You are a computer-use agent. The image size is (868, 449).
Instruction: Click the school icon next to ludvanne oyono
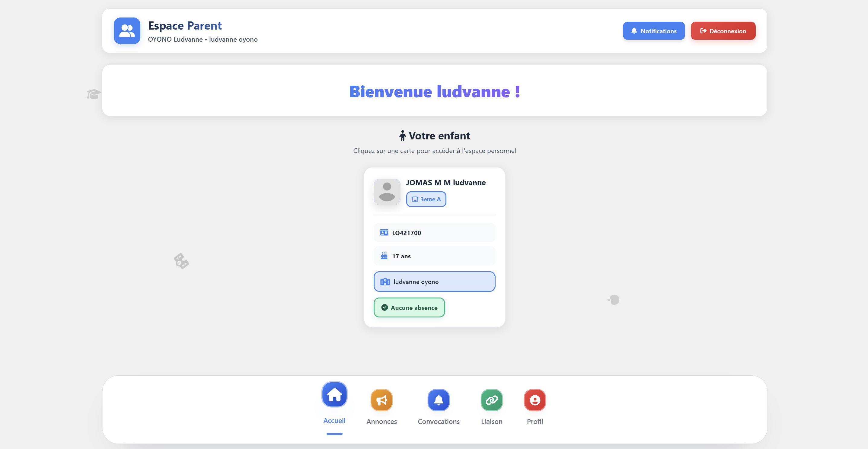(x=385, y=282)
